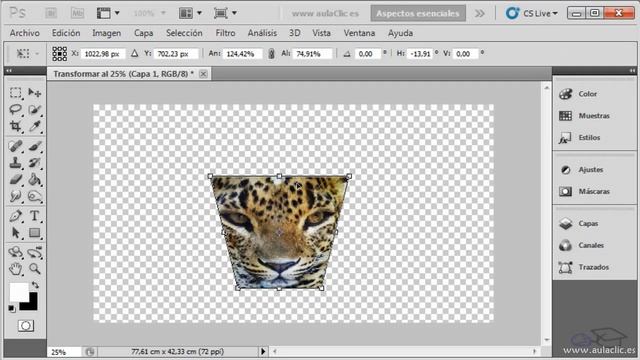Select the Rectangular Marquee tool
This screenshot has height=360, width=640.
[x=16, y=93]
